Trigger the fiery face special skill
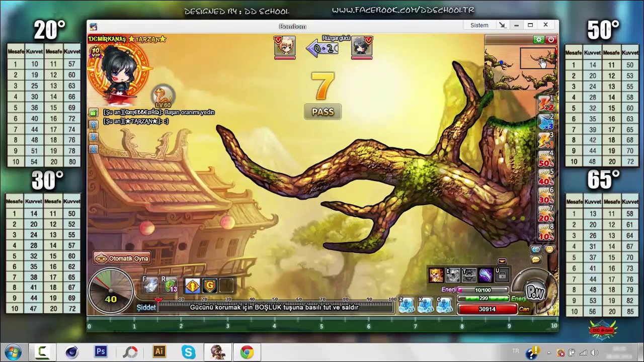644x362 pixels. (x=436, y=275)
